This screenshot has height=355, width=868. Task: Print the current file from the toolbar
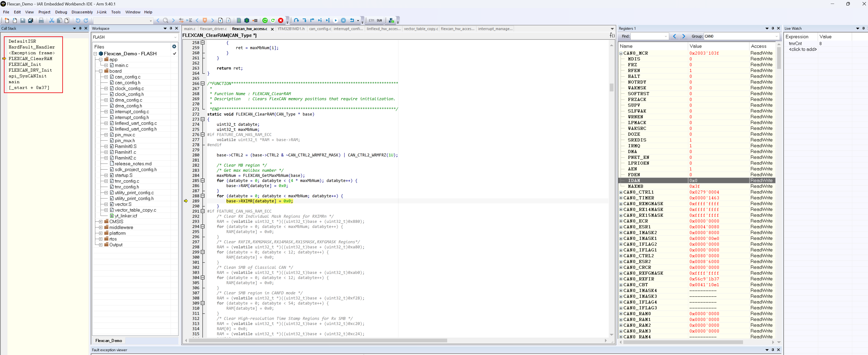click(x=41, y=20)
